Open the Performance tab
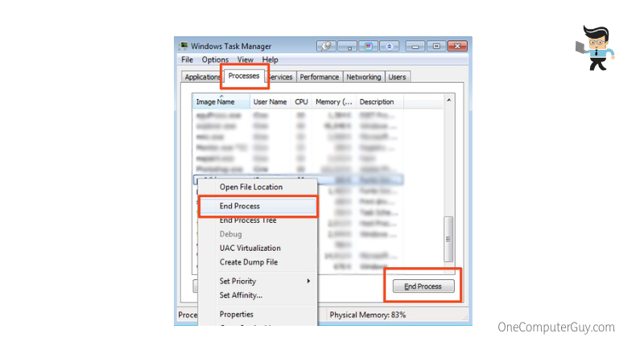The height and width of the screenshot is (362, 644). point(319,76)
